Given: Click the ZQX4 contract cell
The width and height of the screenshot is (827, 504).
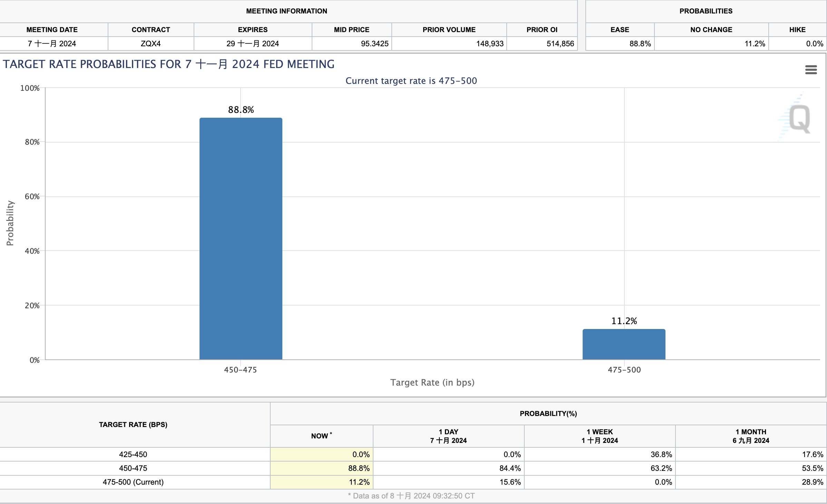Looking at the screenshot, I should (150, 44).
